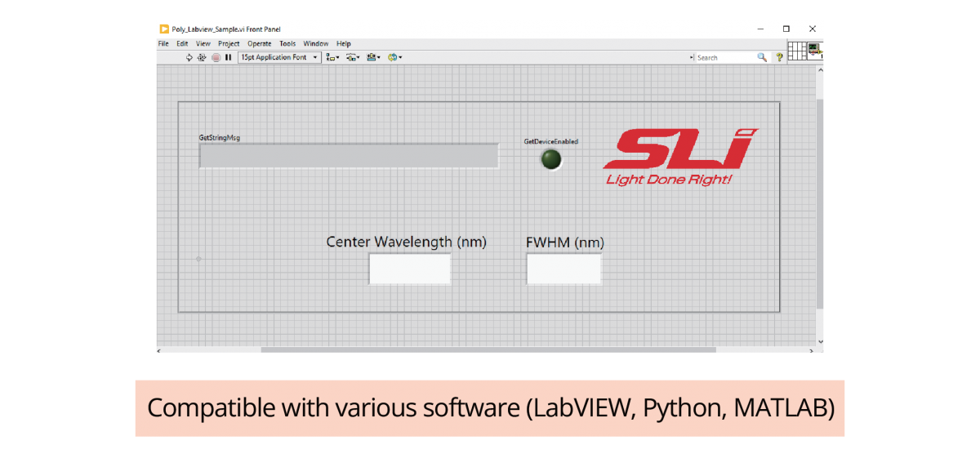Click the FWHM (nm) field
Viewport: 980px width, 467px height.
pyautogui.click(x=563, y=269)
